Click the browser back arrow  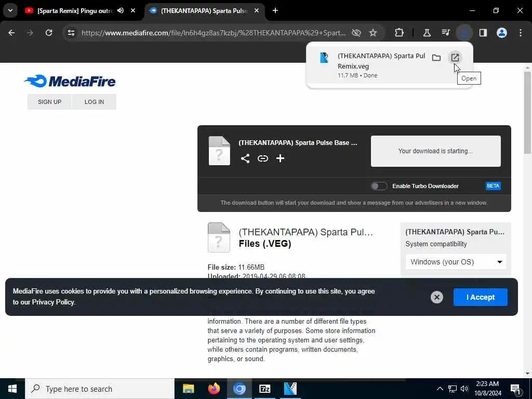point(11,33)
